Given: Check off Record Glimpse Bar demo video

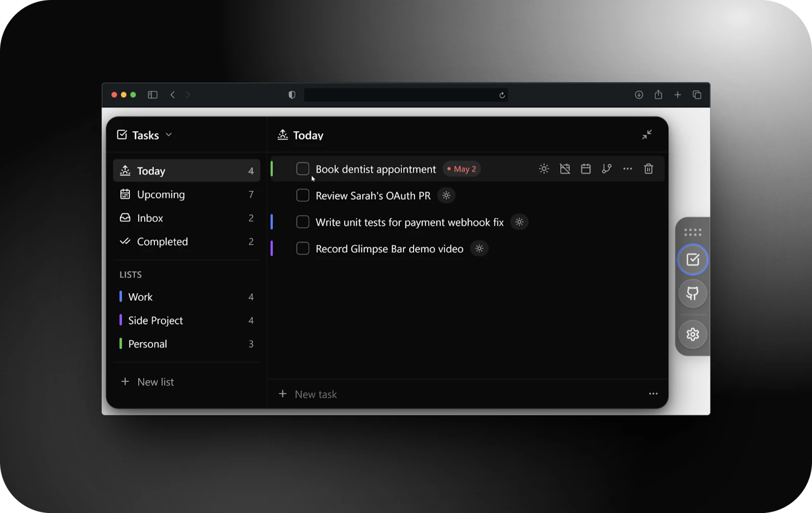Looking at the screenshot, I should (302, 248).
